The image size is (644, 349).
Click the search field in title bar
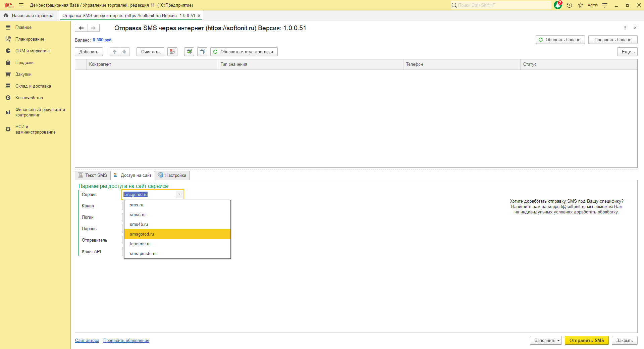[501, 5]
